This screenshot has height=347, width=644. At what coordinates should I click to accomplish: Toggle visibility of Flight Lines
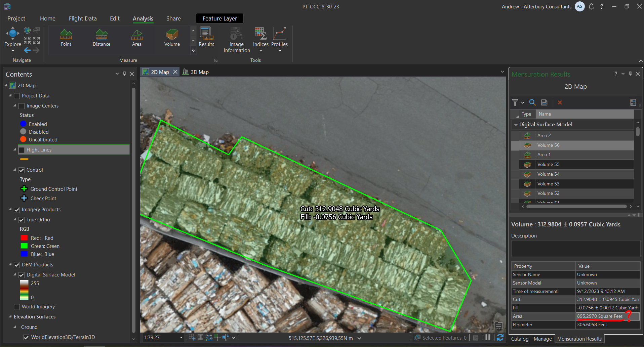[x=22, y=149]
